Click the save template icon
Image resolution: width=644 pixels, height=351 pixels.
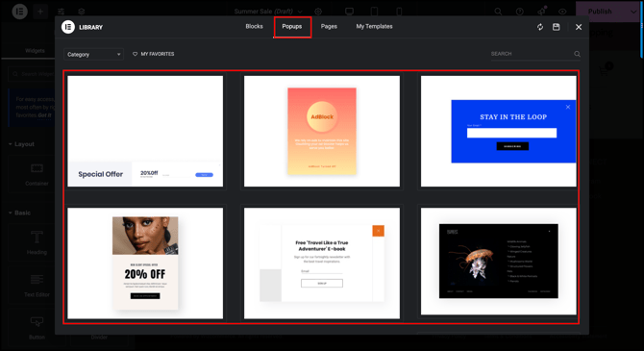coord(557,27)
